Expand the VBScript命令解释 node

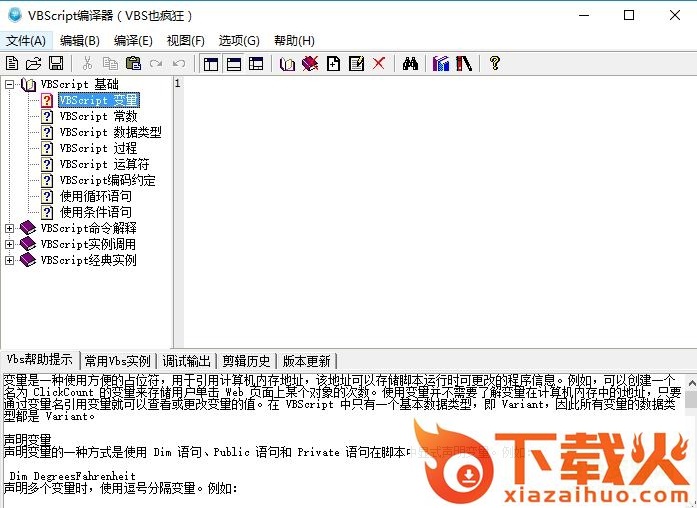(x=9, y=228)
